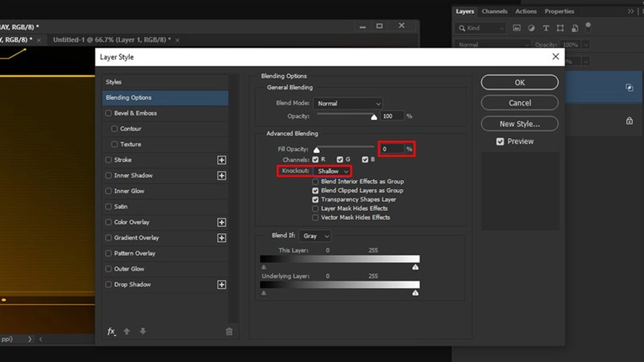The image size is (644, 362).
Task: Uncheck the B channel checkbox
Action: (x=365, y=160)
